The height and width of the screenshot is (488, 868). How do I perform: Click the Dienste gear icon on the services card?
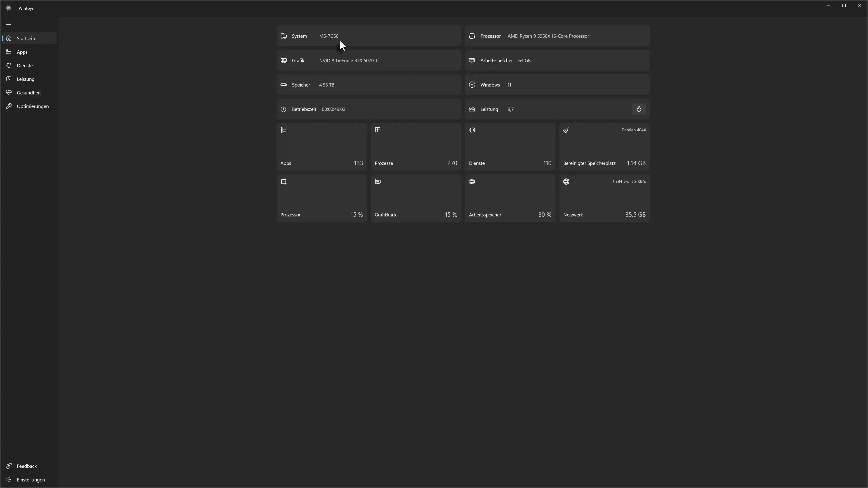tap(472, 130)
